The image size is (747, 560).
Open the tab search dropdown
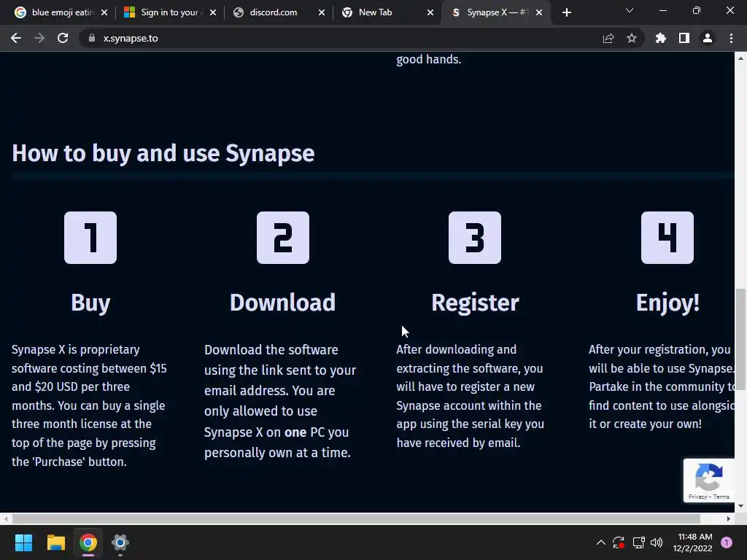[x=630, y=10]
